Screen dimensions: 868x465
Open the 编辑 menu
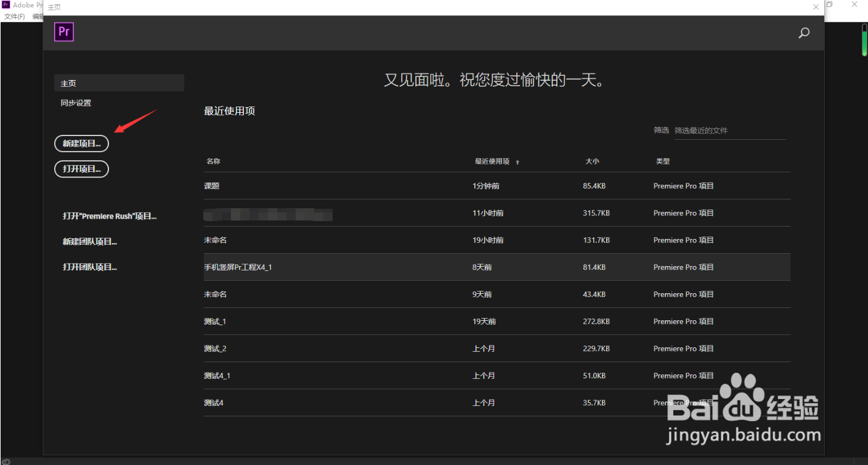click(37, 16)
